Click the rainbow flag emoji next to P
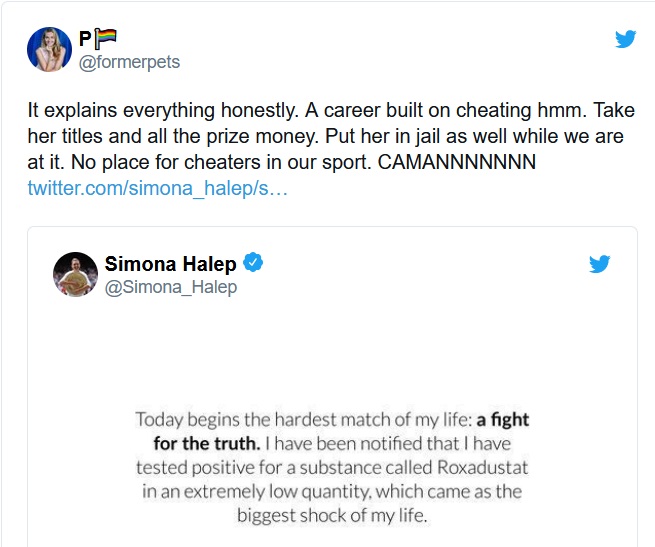Screen dimensions: 655x547 (107, 39)
